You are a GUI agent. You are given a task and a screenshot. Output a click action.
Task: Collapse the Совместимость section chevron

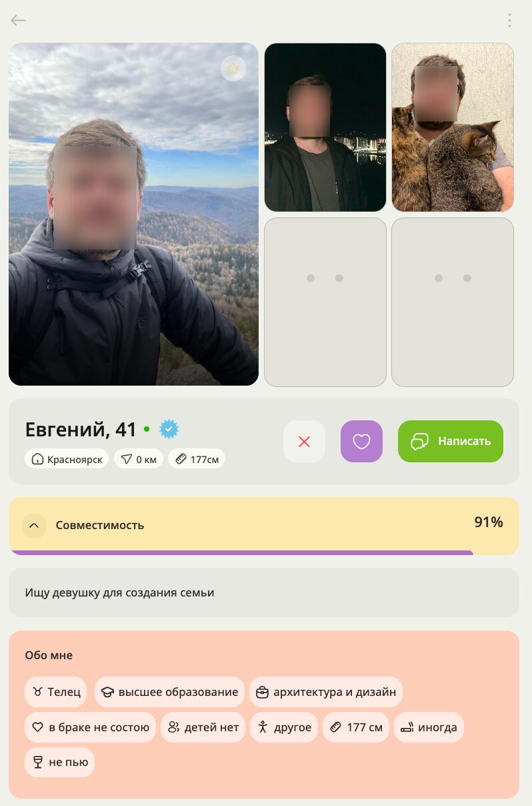click(x=34, y=525)
